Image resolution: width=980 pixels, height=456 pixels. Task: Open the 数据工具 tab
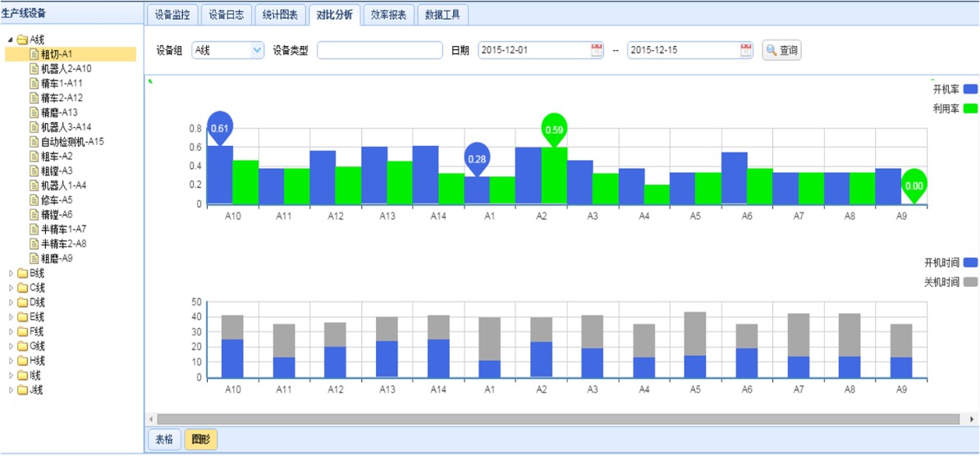pos(442,15)
